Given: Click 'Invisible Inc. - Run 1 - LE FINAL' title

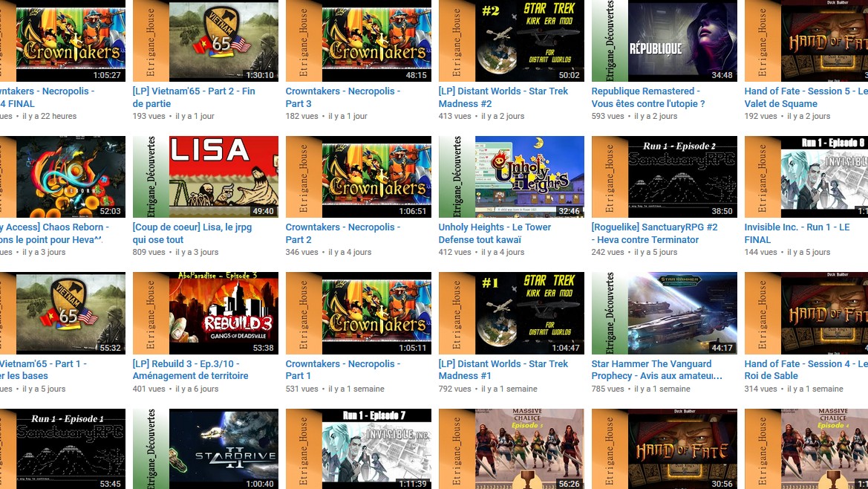Looking at the screenshot, I should click(x=797, y=233).
